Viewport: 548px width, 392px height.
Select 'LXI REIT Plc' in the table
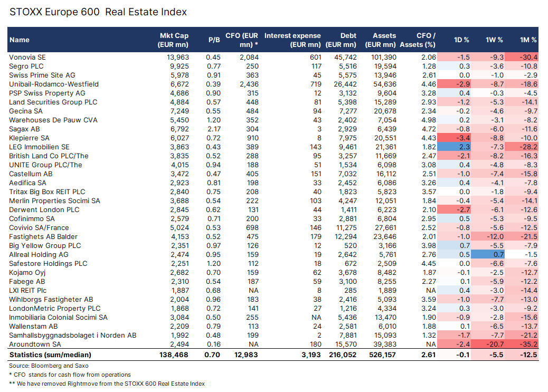pos(27,290)
